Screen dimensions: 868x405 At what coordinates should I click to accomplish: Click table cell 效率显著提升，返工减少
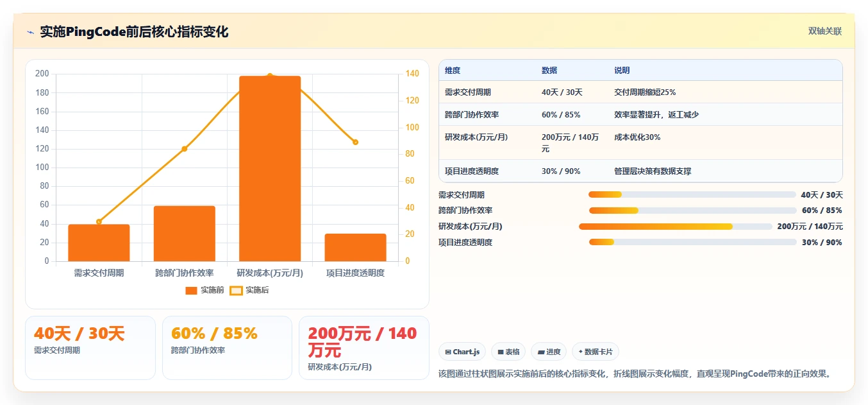[x=656, y=115]
